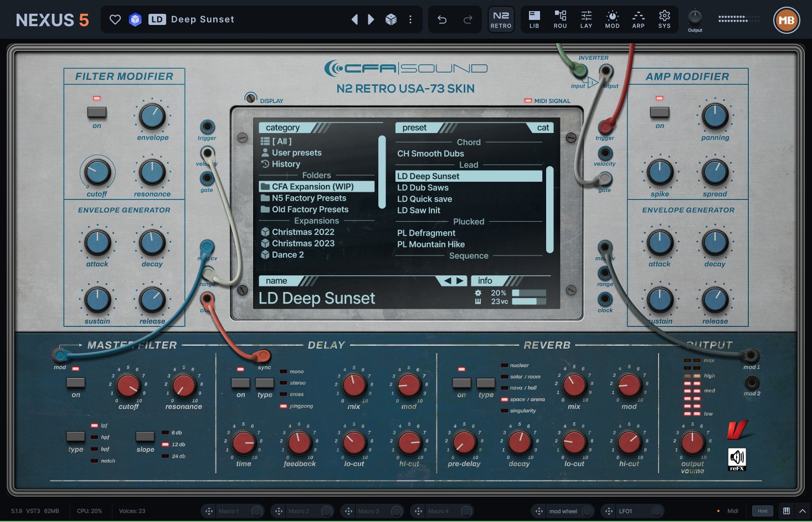Click the Output volume knob
Image resolution: width=812 pixels, height=522 pixels.
[x=692, y=443]
